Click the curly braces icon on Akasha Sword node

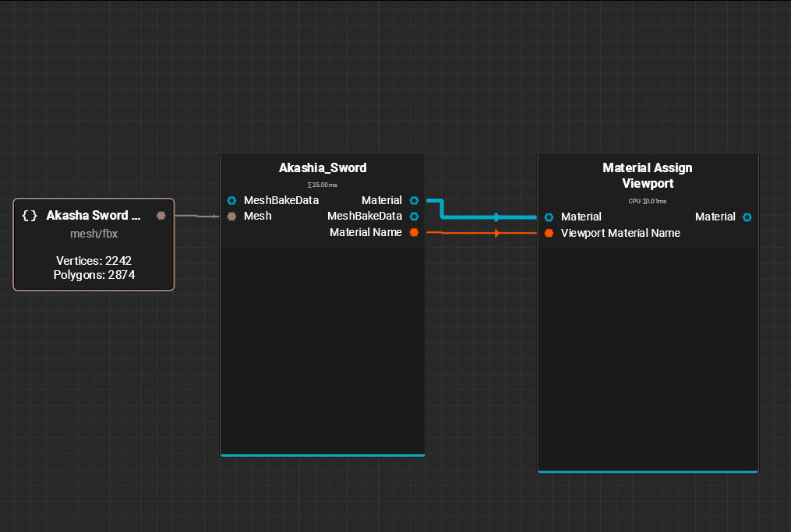pos(30,216)
